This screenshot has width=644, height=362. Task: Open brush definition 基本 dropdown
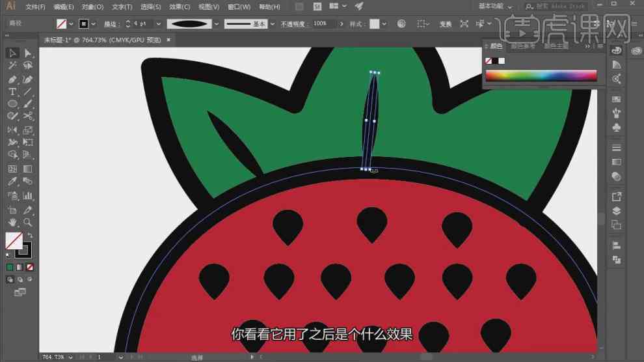[x=273, y=24]
